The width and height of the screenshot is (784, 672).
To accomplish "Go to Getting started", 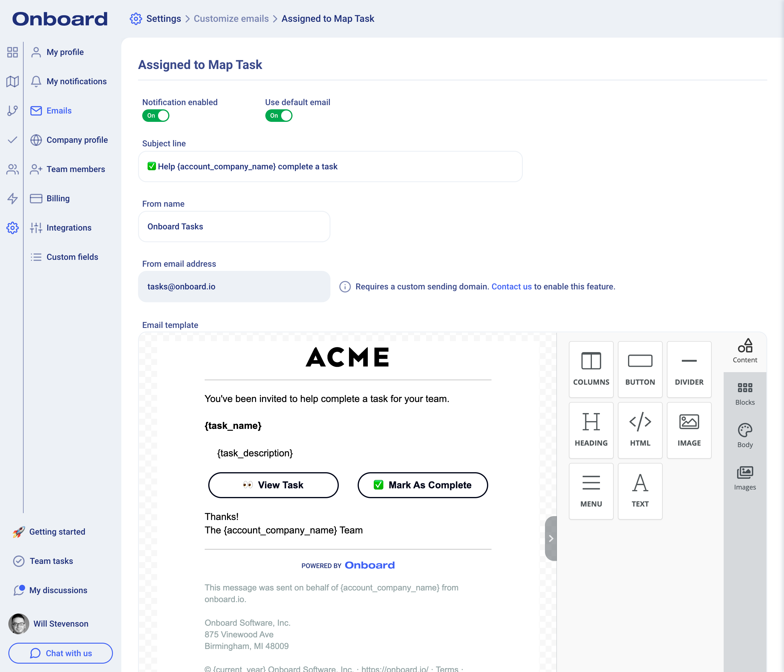I will pyautogui.click(x=49, y=532).
